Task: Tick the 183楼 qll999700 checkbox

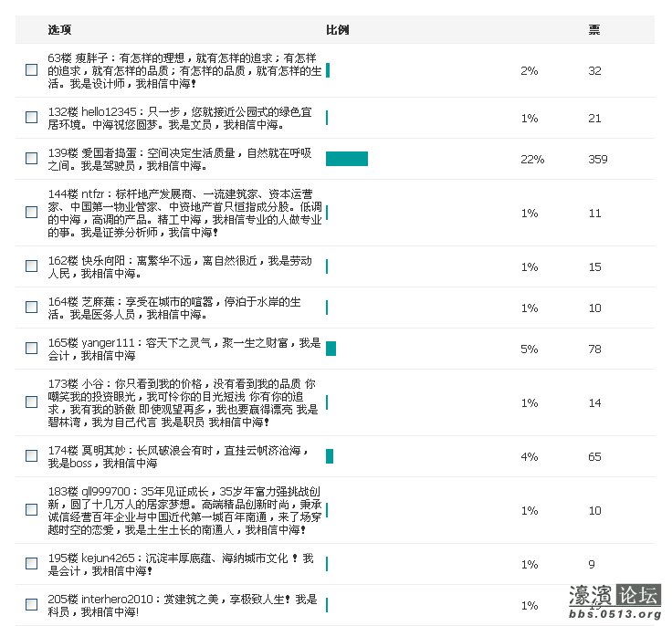Action: pyautogui.click(x=31, y=510)
